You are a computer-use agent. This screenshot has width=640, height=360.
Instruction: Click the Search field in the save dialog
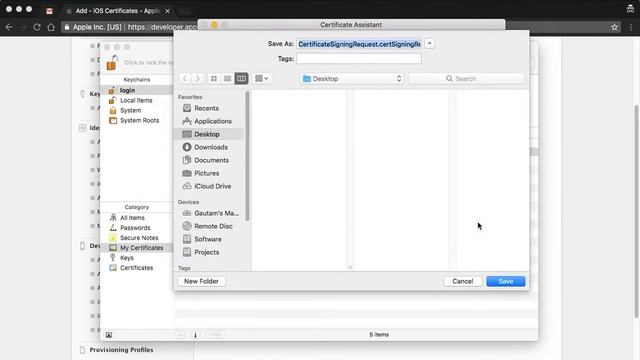(x=466, y=78)
